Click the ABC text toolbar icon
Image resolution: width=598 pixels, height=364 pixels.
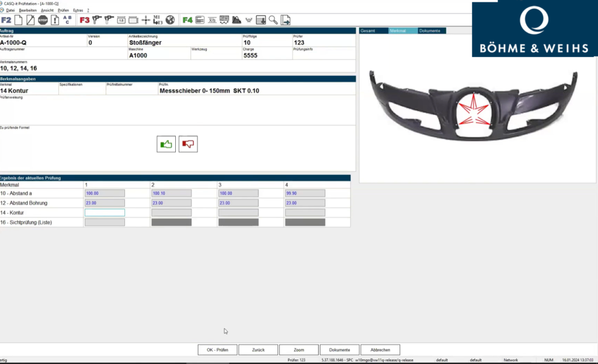tap(67, 20)
